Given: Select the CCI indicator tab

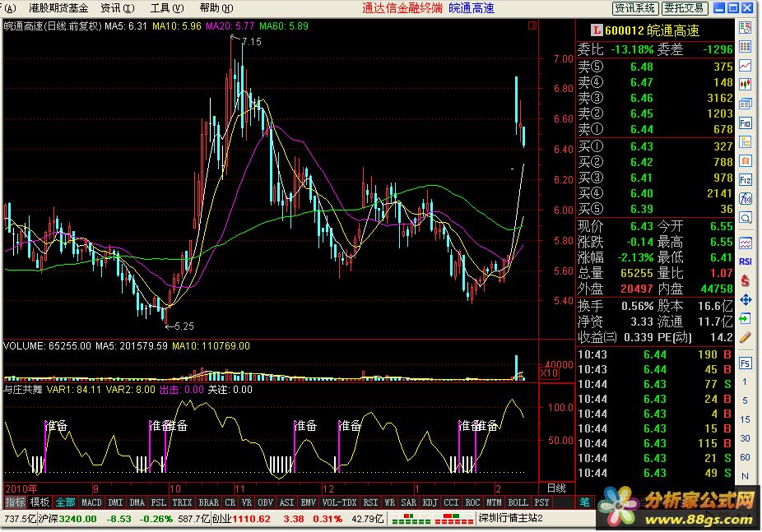Looking at the screenshot, I should [x=451, y=502].
